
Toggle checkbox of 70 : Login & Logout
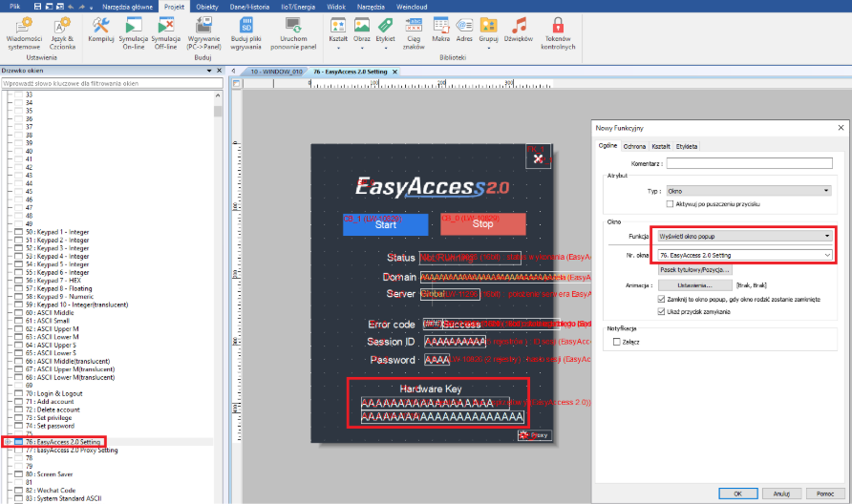tap(18, 393)
